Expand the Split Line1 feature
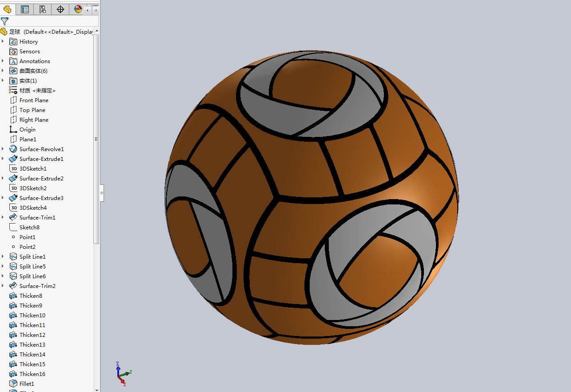The width and height of the screenshot is (571, 392). click(x=3, y=256)
